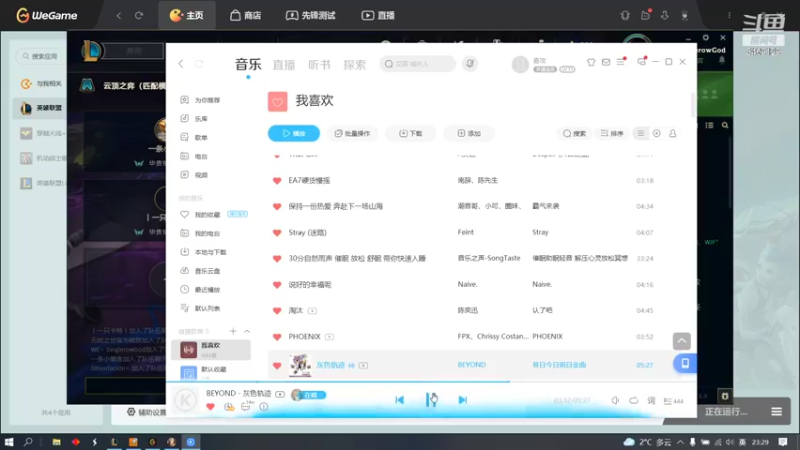Viewport: 800px width, 450px height.
Task: Toggle the loop playback mode
Action: [633, 401]
